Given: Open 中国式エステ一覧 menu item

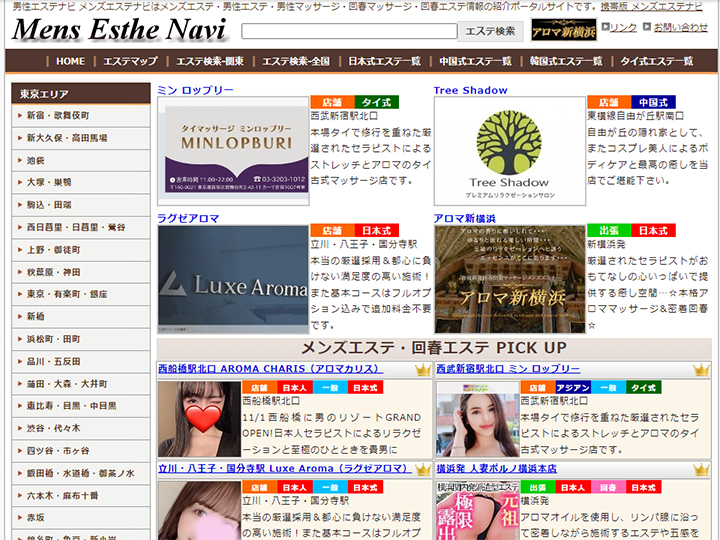Looking at the screenshot, I should [x=475, y=61].
